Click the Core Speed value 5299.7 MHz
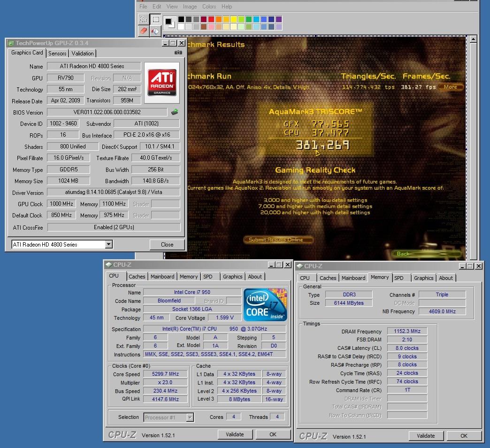 pyautogui.click(x=165, y=374)
